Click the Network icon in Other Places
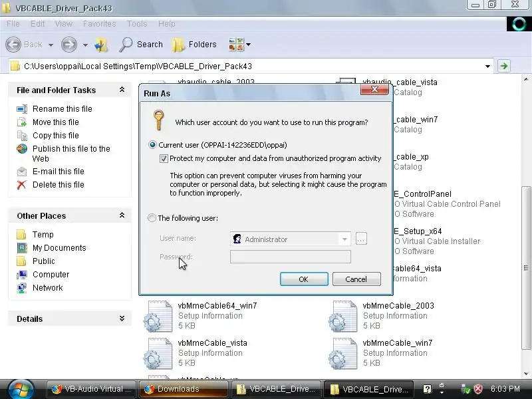The height and width of the screenshot is (399, 532). tap(22, 288)
